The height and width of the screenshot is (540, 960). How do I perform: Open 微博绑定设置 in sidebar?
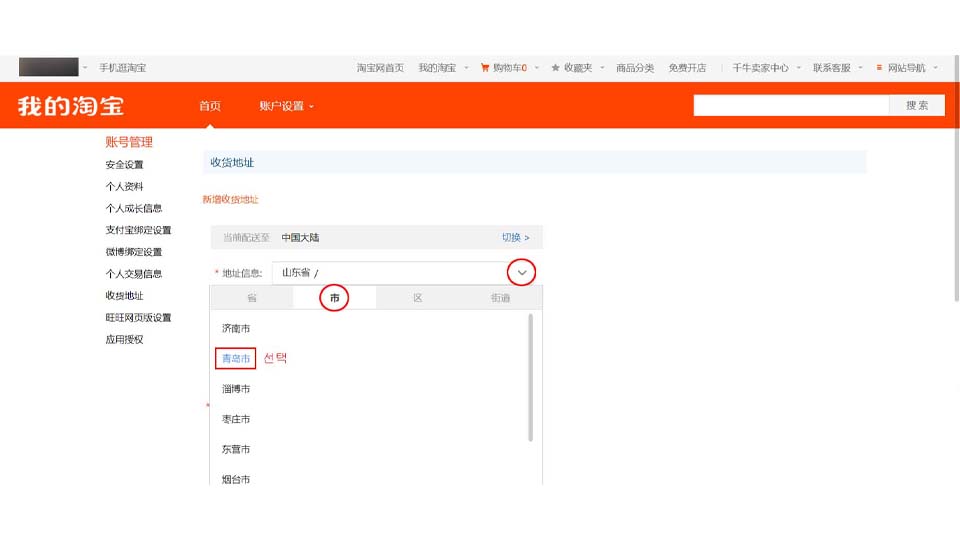(133, 252)
